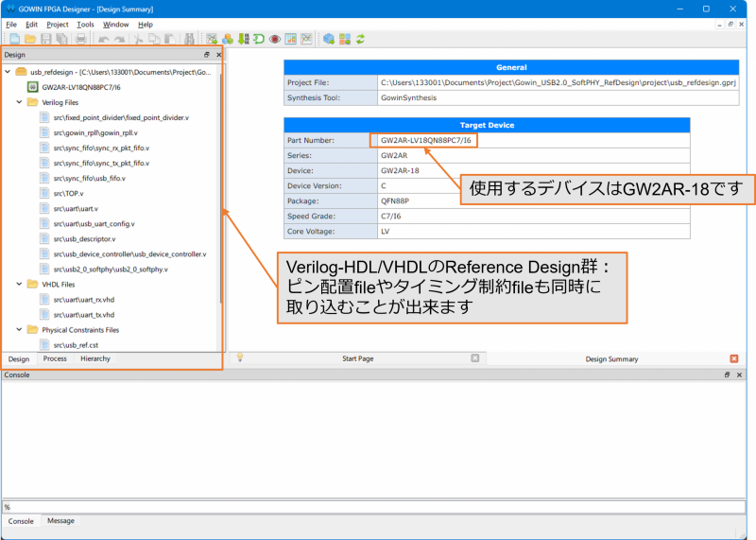Select sync_tx_pkt_fifo.v file
The width and height of the screenshot is (756, 540).
click(x=101, y=163)
